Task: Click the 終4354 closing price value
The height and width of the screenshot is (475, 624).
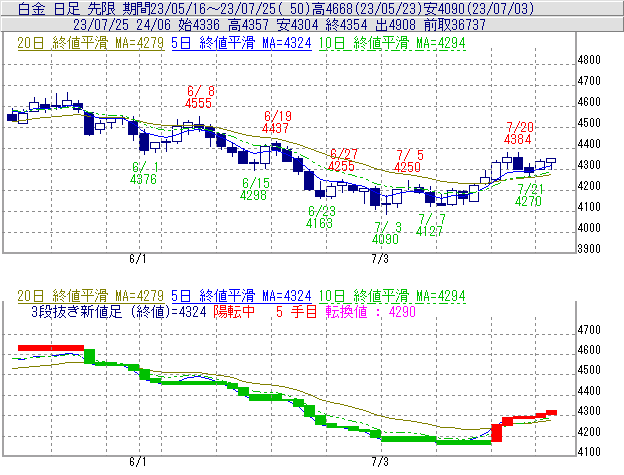Action: click(x=346, y=25)
